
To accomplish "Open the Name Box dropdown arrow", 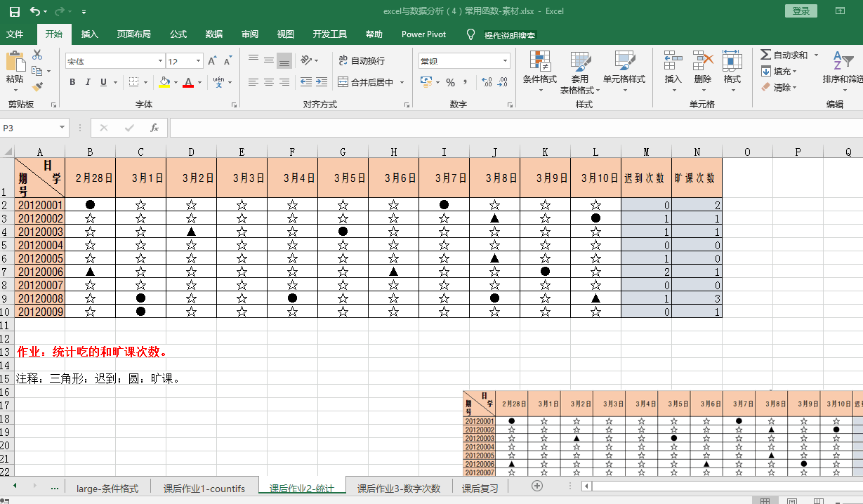I will (x=62, y=128).
